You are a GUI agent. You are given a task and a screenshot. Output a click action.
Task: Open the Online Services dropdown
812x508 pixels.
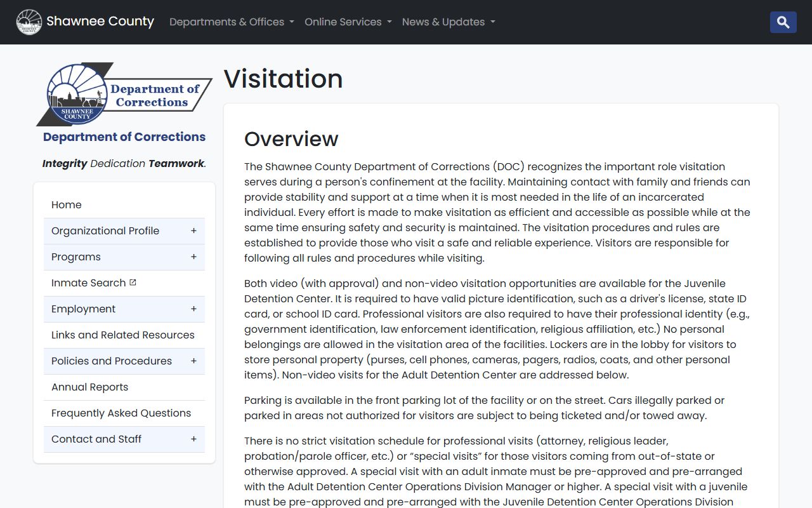(x=348, y=22)
